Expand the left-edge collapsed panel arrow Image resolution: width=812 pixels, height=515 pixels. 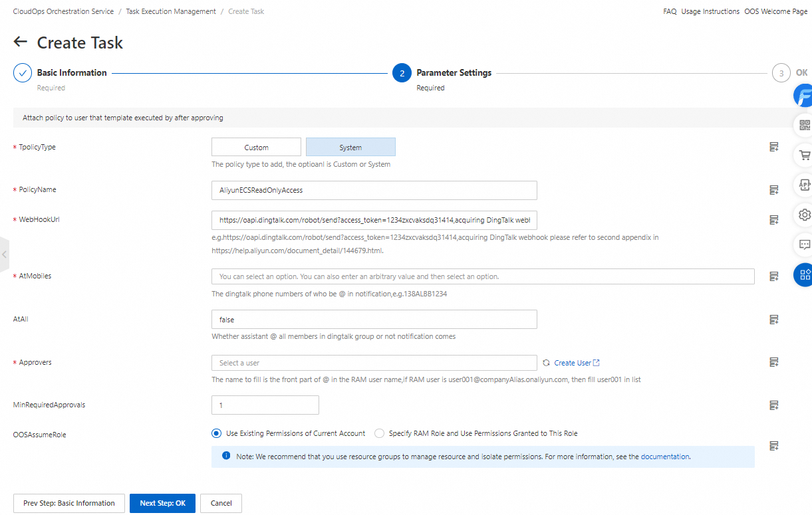point(4,255)
